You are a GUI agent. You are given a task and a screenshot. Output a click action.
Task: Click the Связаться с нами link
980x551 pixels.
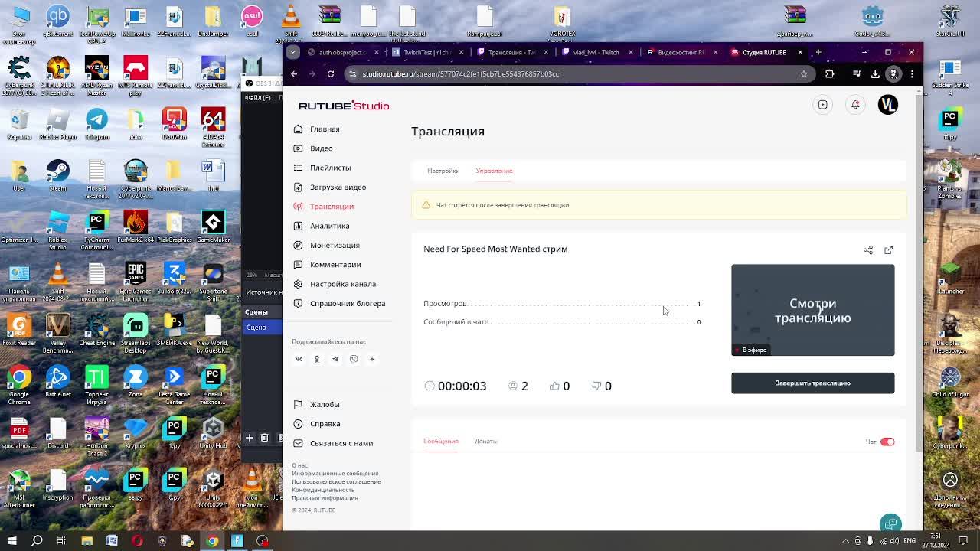[341, 443]
